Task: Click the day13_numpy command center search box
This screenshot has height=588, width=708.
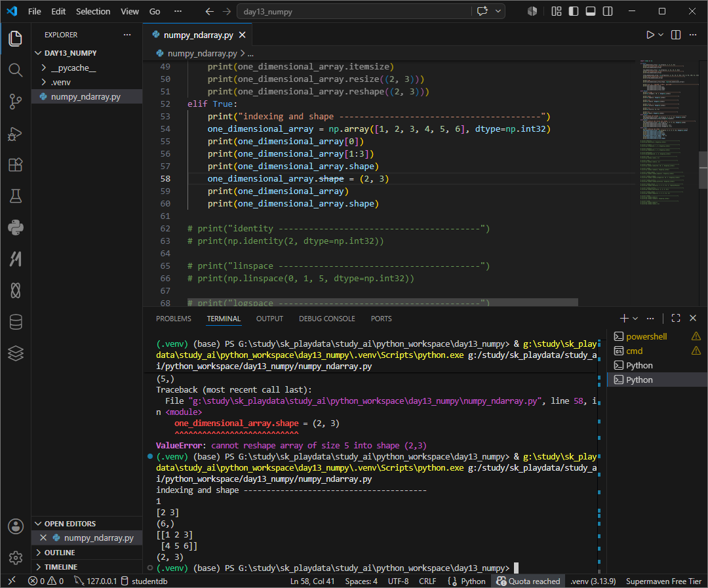Action: [354, 12]
